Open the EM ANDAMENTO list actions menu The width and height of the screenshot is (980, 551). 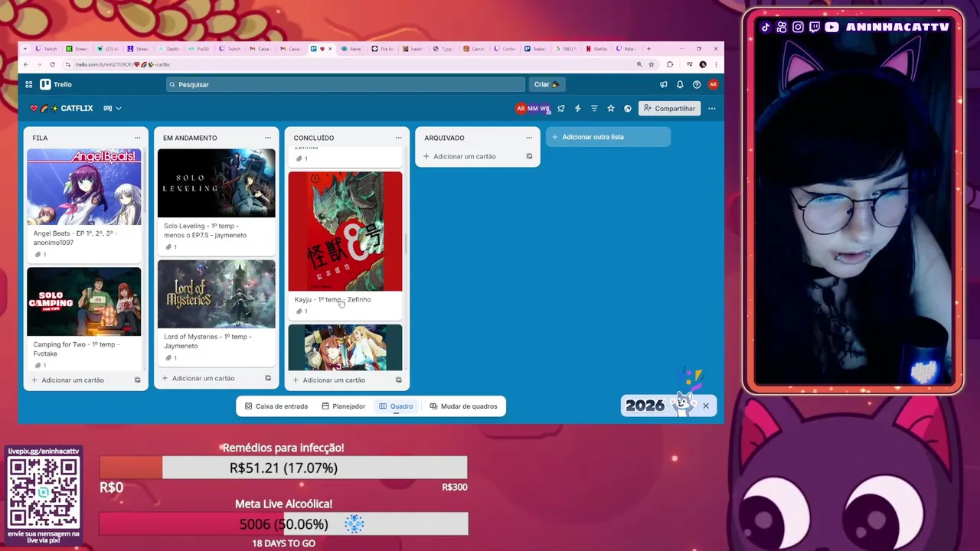pos(268,138)
